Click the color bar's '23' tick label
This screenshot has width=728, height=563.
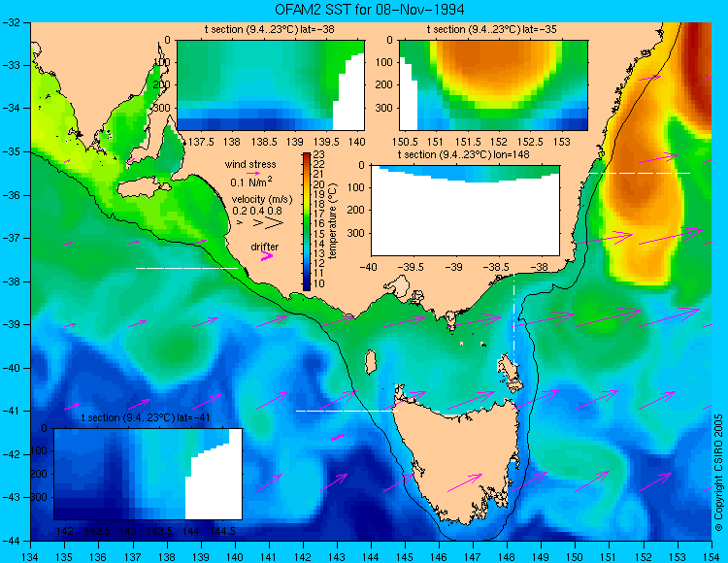click(x=319, y=154)
